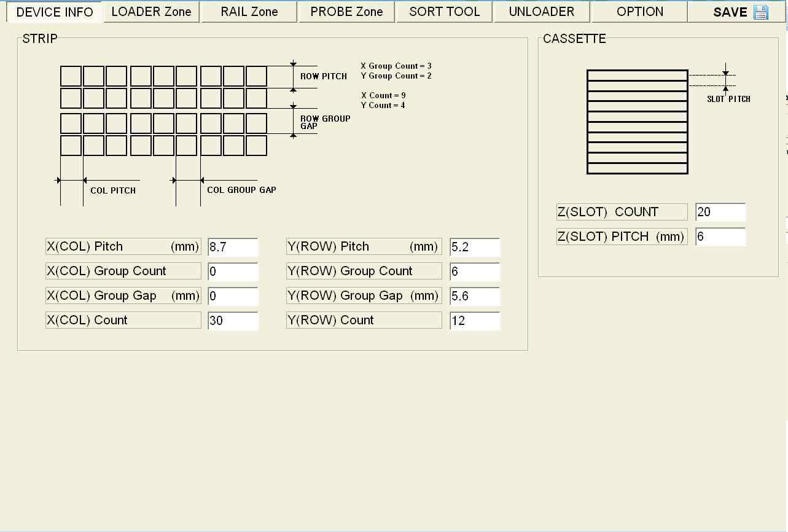The width and height of the screenshot is (788, 532).
Task: Click the Z(SLOT) COUNT label
Action: click(622, 212)
